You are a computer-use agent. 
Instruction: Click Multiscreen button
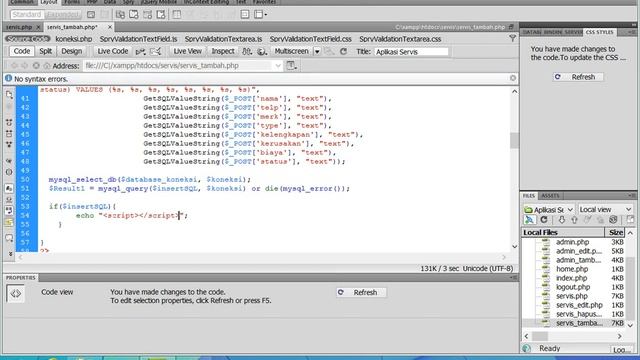pos(291,51)
